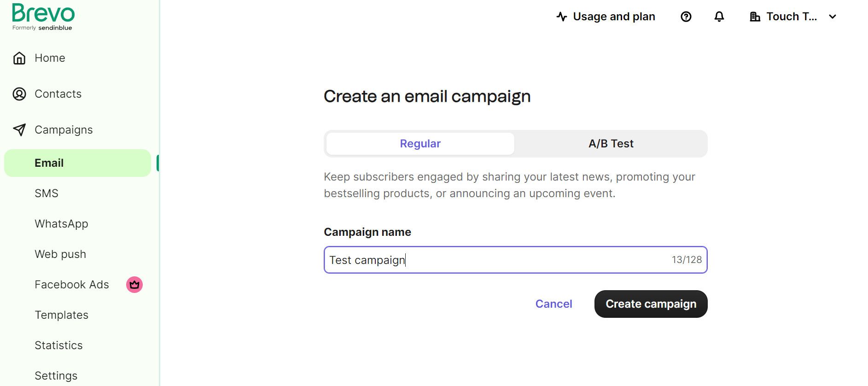This screenshot has width=868, height=386.
Task: Focus the Campaign name input field
Action: click(x=497, y=260)
